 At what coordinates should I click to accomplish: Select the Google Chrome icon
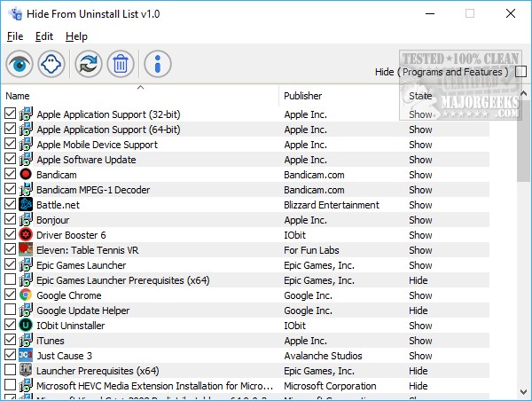click(26, 295)
